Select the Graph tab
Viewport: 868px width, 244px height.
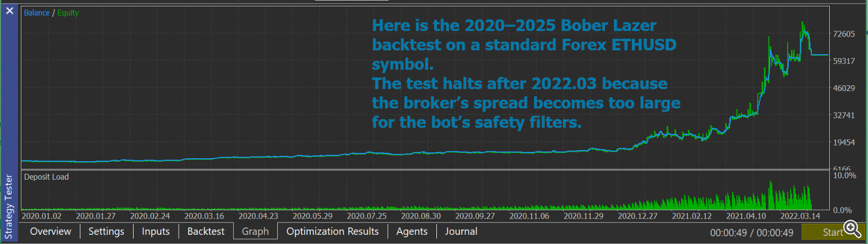tap(255, 231)
